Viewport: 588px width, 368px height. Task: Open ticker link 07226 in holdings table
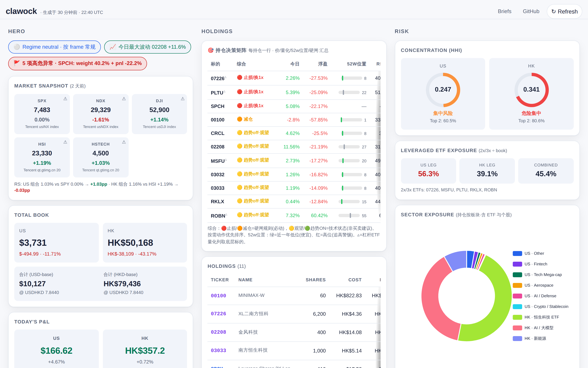[218, 314]
